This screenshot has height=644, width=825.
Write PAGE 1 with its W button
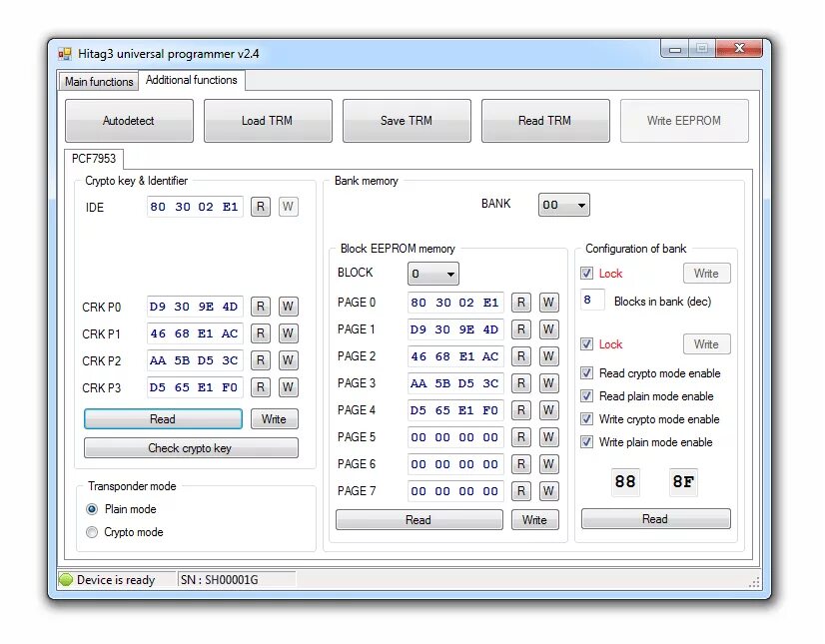point(548,329)
